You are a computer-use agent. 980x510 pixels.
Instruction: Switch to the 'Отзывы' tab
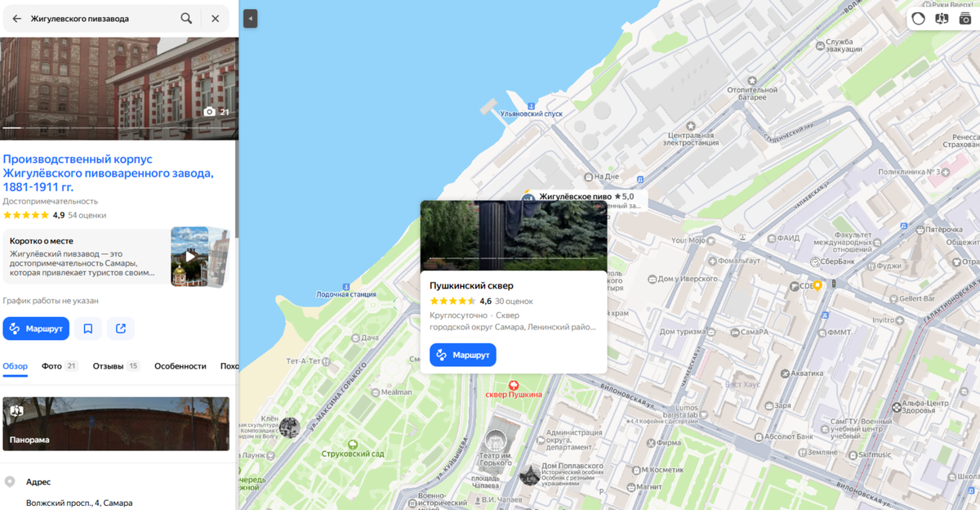point(116,366)
